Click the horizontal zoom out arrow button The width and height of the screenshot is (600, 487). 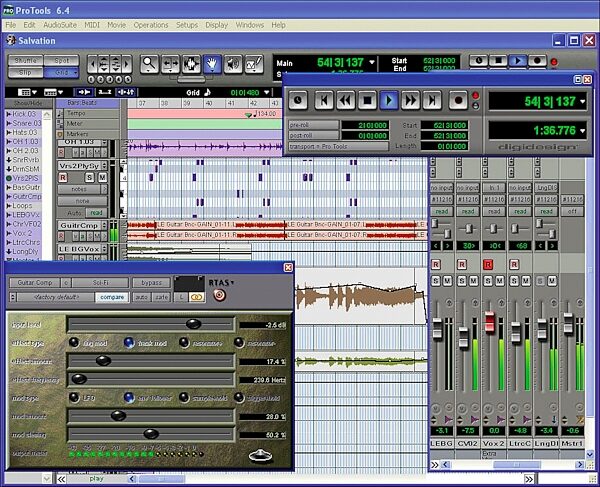pyautogui.click(x=92, y=64)
